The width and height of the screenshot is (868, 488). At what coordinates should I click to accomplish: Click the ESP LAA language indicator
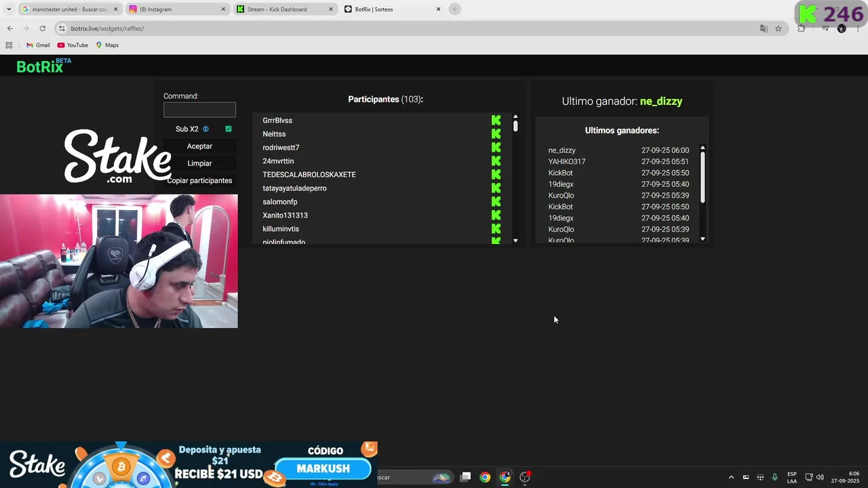pyautogui.click(x=792, y=477)
